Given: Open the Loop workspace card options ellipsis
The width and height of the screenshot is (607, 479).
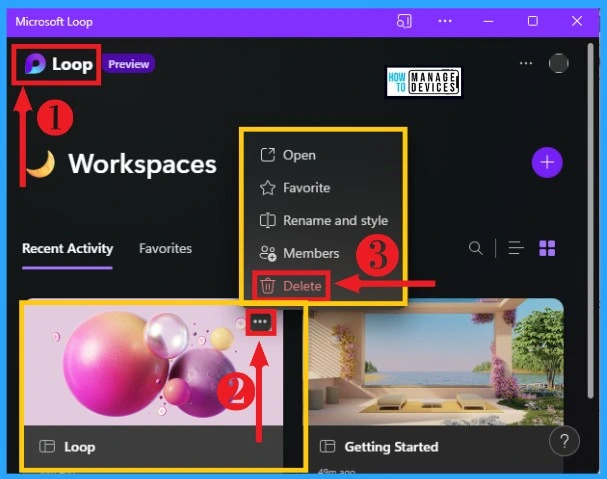Looking at the screenshot, I should (260, 321).
